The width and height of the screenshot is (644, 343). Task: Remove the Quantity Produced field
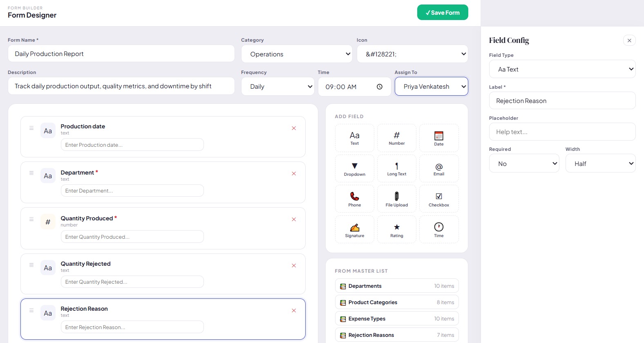[x=294, y=220]
